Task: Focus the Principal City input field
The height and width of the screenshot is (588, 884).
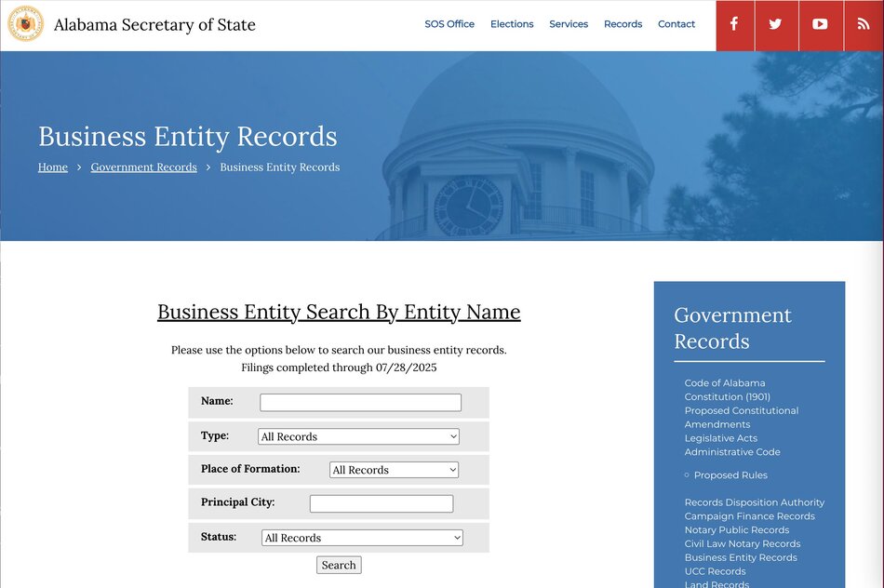Action: [x=382, y=503]
